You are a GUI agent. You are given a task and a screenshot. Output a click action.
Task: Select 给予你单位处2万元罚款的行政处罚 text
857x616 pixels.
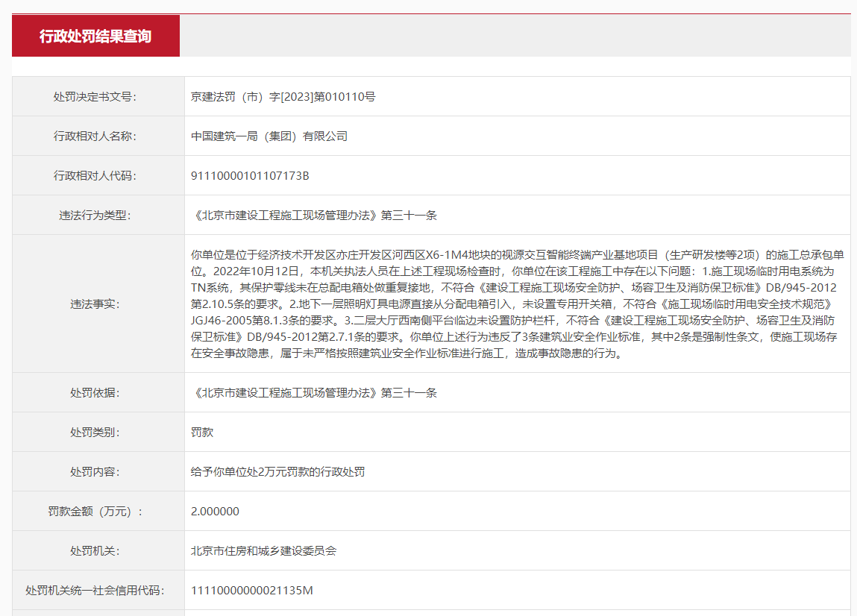click(277, 472)
